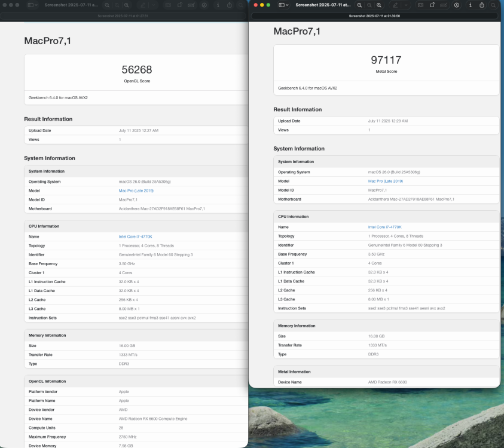Zoom to actual size in left Preview window
Image resolution: width=504 pixels, height=448 pixels.
[x=117, y=5]
